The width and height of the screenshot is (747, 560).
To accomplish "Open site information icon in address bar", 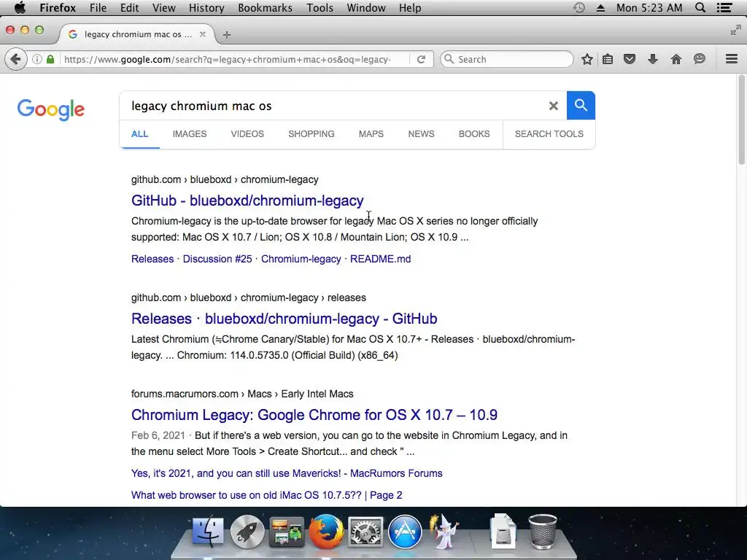I will click(36, 60).
